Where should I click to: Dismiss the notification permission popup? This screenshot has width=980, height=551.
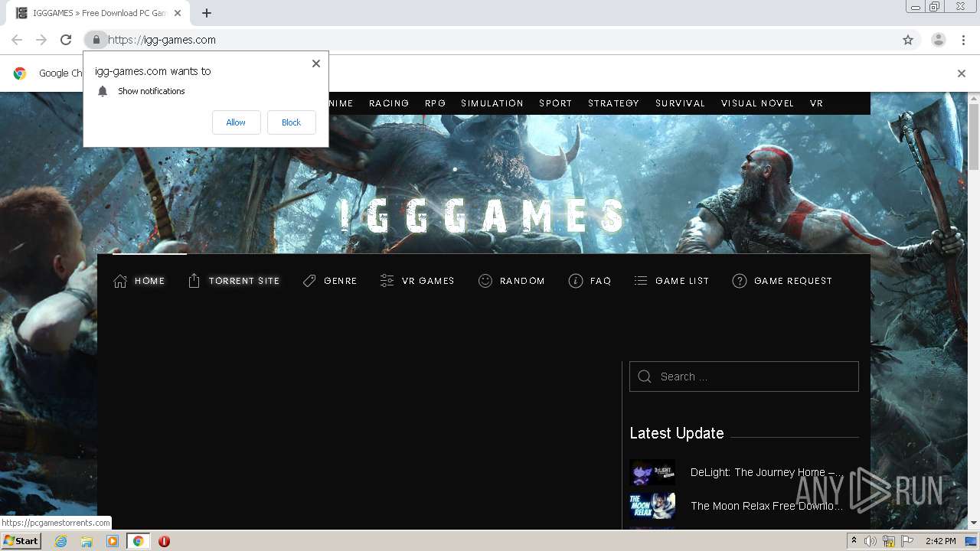pyautogui.click(x=315, y=64)
